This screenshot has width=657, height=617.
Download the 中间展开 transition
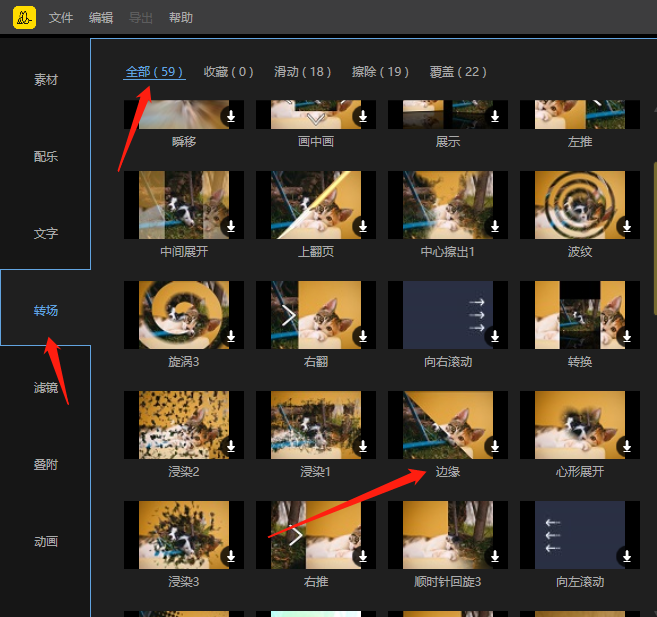pyautogui.click(x=231, y=226)
